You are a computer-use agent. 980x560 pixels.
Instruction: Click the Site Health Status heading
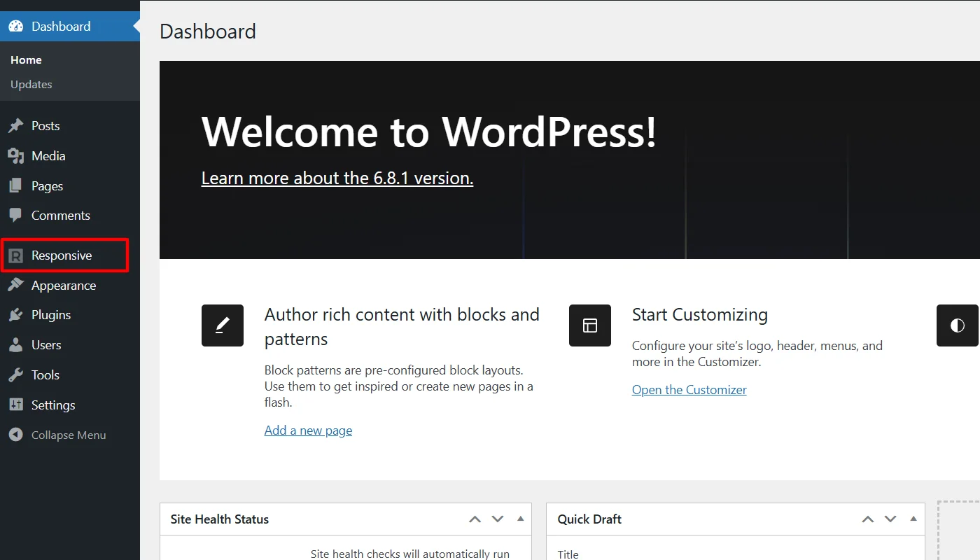(220, 519)
